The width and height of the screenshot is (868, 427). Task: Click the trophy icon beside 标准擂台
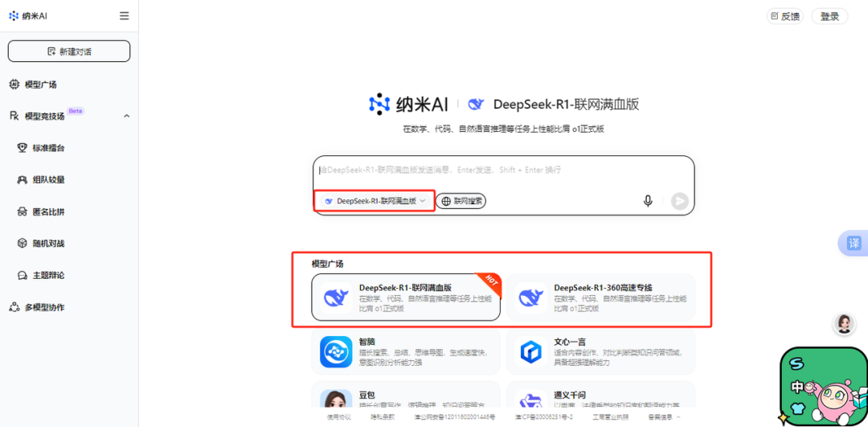click(x=23, y=148)
